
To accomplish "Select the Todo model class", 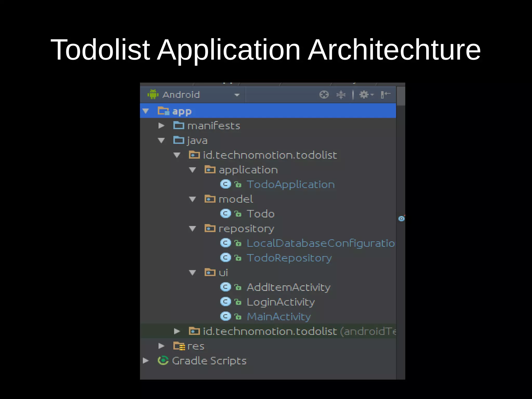I will 261,214.
